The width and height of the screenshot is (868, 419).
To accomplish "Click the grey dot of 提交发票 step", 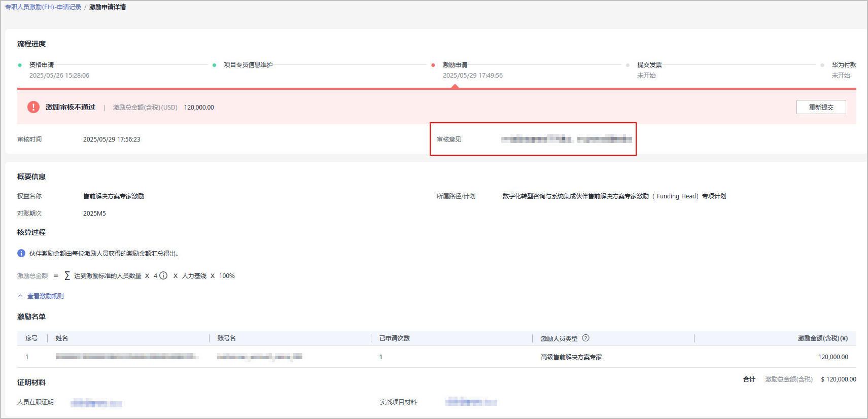I will (x=628, y=65).
